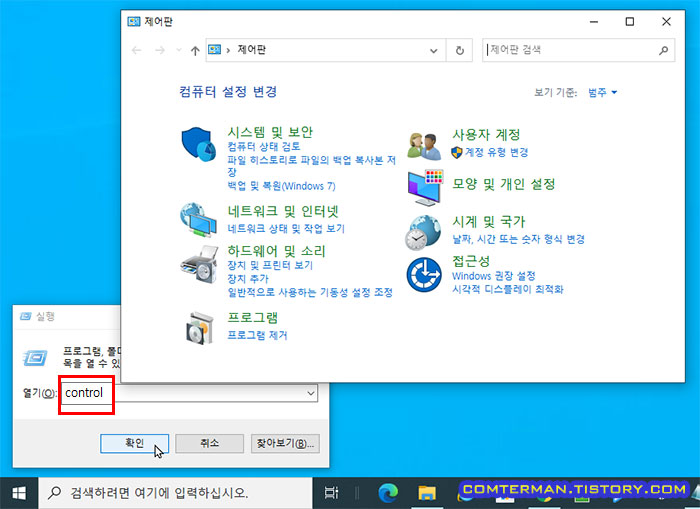Open the User Accounts people icon
The width and height of the screenshot is (700, 509).
424,146
